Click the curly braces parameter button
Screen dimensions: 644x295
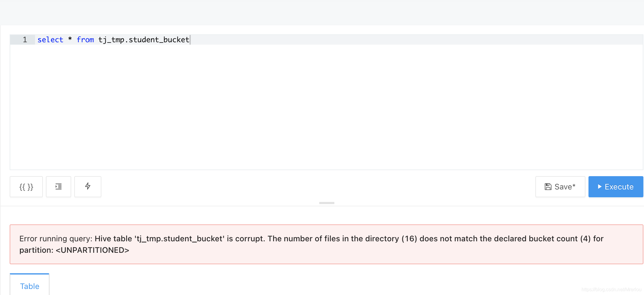[x=26, y=187]
